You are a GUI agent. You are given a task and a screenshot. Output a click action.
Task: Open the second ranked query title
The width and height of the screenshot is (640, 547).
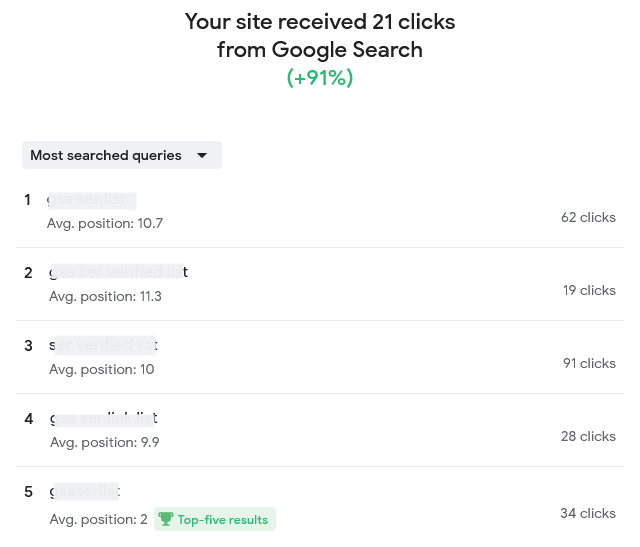(x=118, y=272)
